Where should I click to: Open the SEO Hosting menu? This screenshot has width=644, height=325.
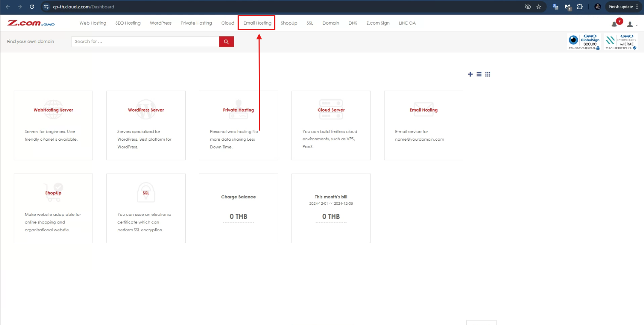coord(128,23)
